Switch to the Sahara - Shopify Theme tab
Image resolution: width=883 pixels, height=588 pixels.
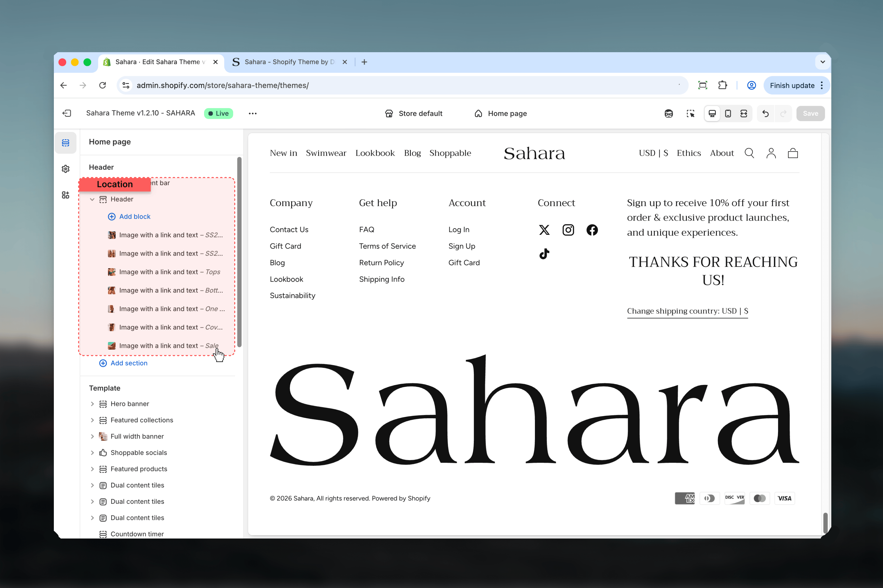click(289, 62)
